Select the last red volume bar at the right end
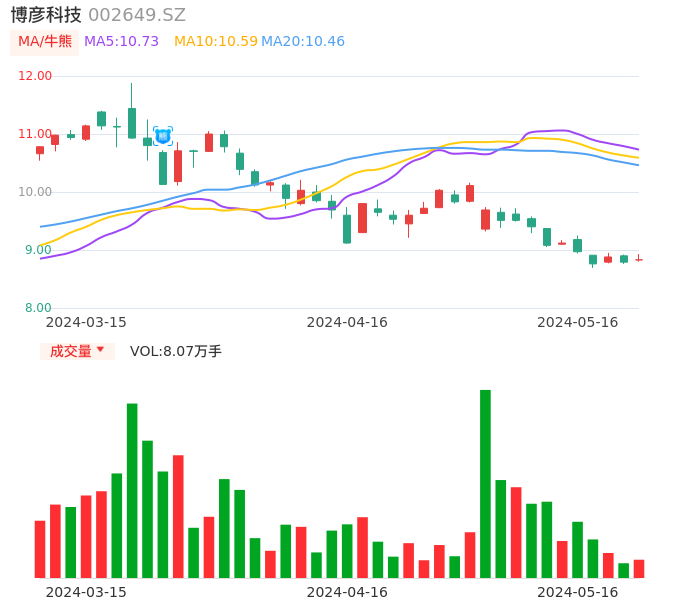This screenshot has width=686, height=606. (639, 569)
